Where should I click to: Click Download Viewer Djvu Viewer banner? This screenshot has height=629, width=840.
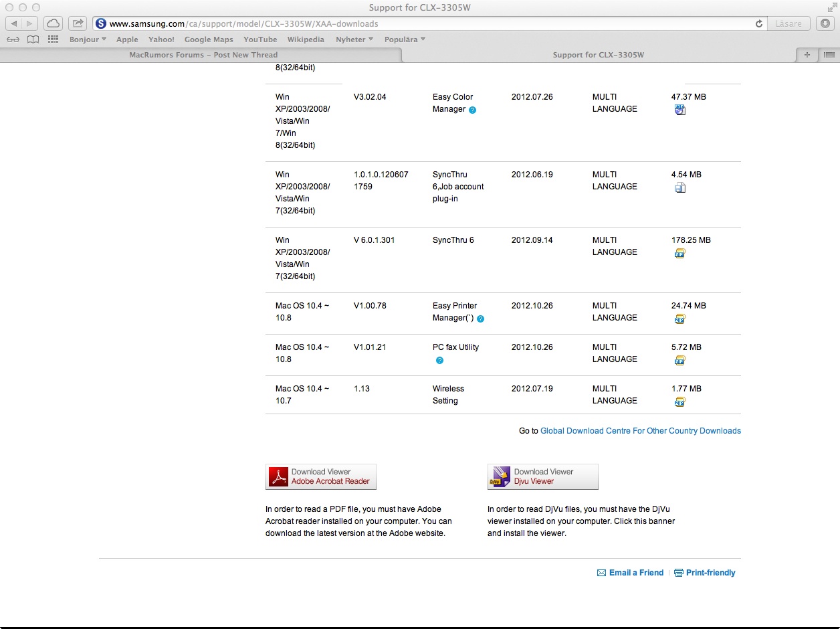pos(543,476)
